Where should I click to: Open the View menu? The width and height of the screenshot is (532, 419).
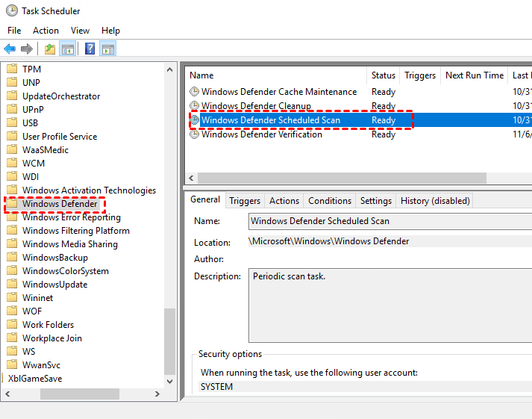click(80, 31)
